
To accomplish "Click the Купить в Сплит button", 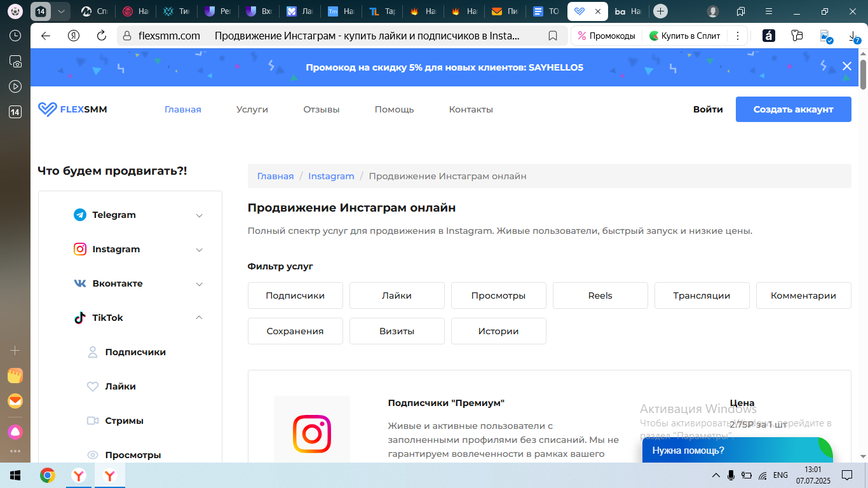I will click(x=685, y=36).
